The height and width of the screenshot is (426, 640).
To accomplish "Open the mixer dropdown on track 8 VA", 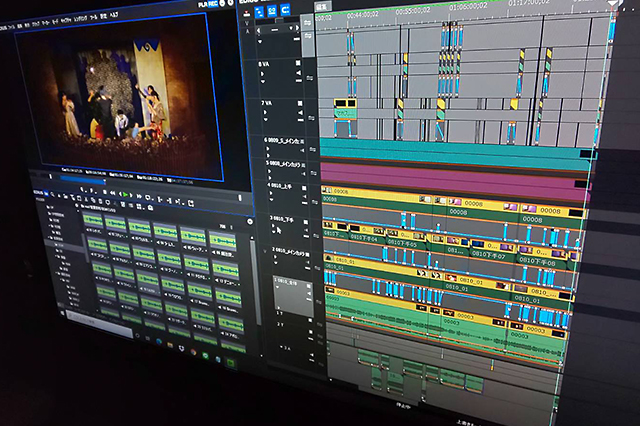I will [263, 81].
